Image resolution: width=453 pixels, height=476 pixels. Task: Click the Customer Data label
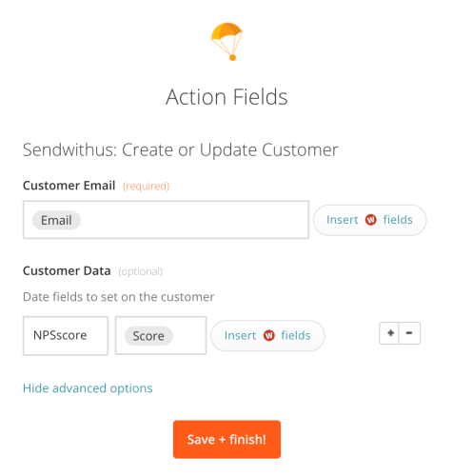pyautogui.click(x=67, y=270)
